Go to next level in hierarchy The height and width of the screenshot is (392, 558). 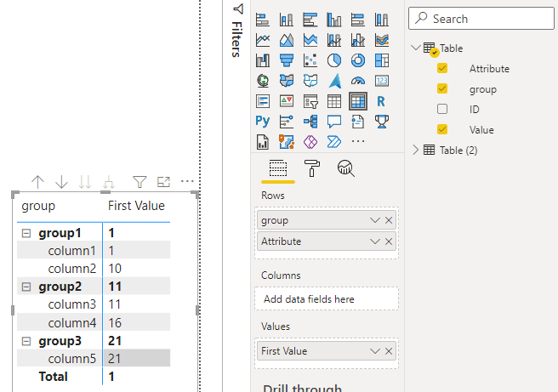(x=85, y=182)
